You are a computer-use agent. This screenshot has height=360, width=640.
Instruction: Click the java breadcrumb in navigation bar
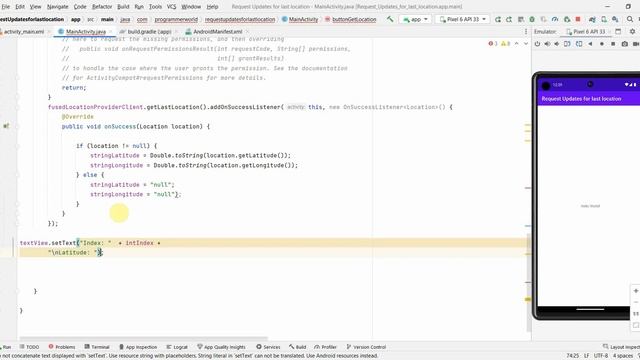pos(125,19)
